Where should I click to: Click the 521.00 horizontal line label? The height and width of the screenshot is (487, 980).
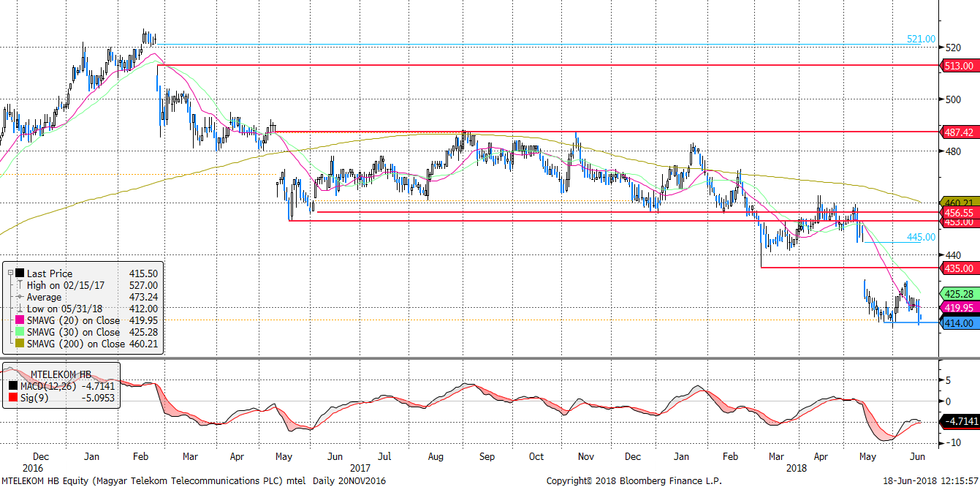pos(921,39)
